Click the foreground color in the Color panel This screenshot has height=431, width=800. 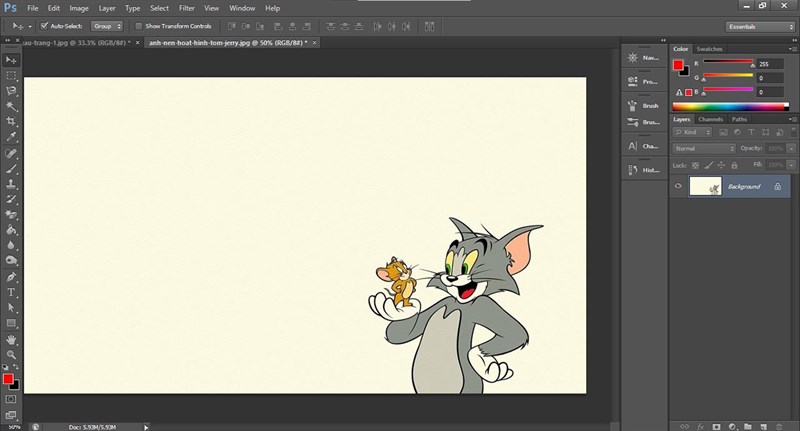(678, 65)
